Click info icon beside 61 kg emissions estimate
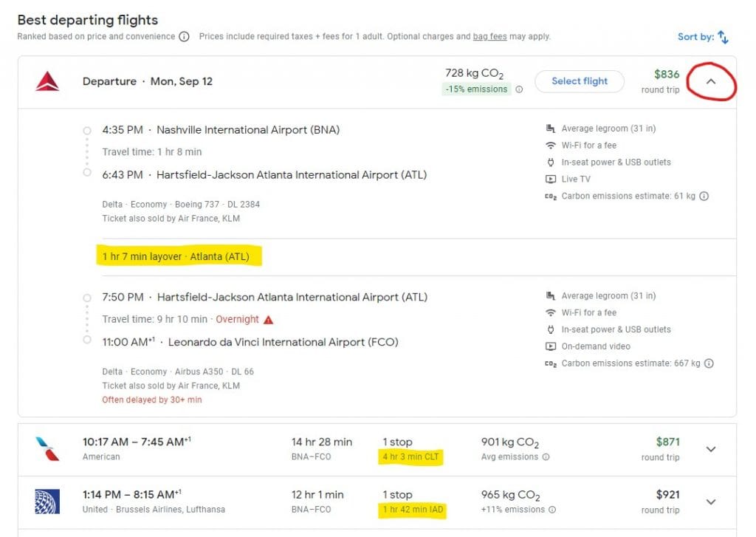 [x=704, y=196]
